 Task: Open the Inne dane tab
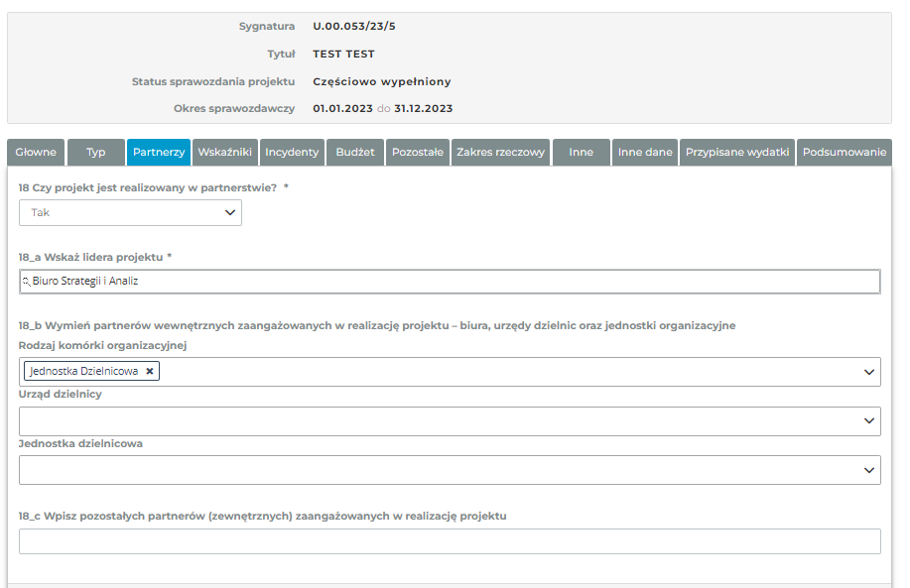click(645, 153)
